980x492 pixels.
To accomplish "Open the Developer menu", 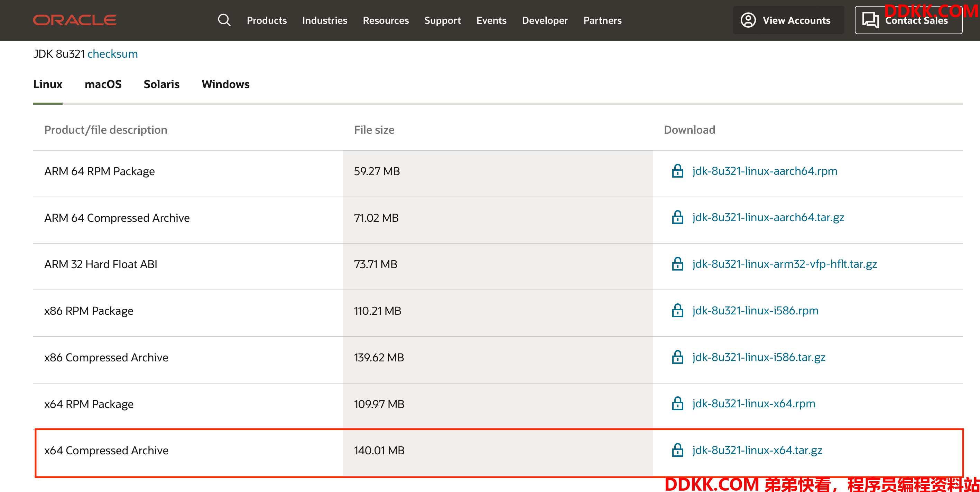I will (x=545, y=20).
